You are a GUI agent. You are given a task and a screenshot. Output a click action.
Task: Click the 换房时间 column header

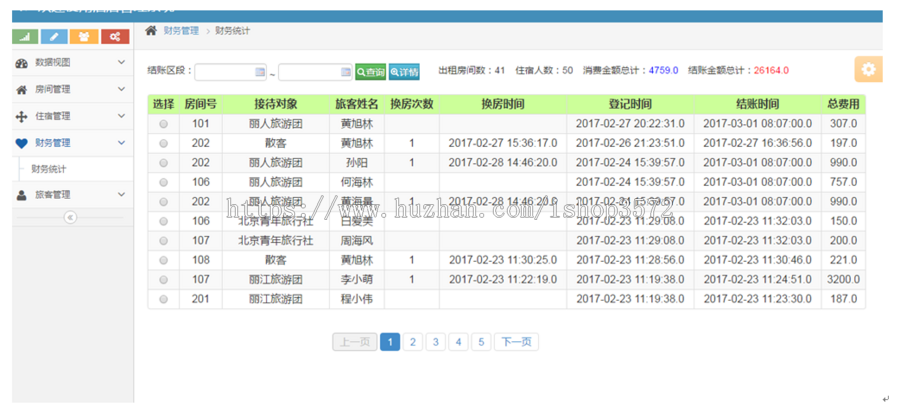503,104
